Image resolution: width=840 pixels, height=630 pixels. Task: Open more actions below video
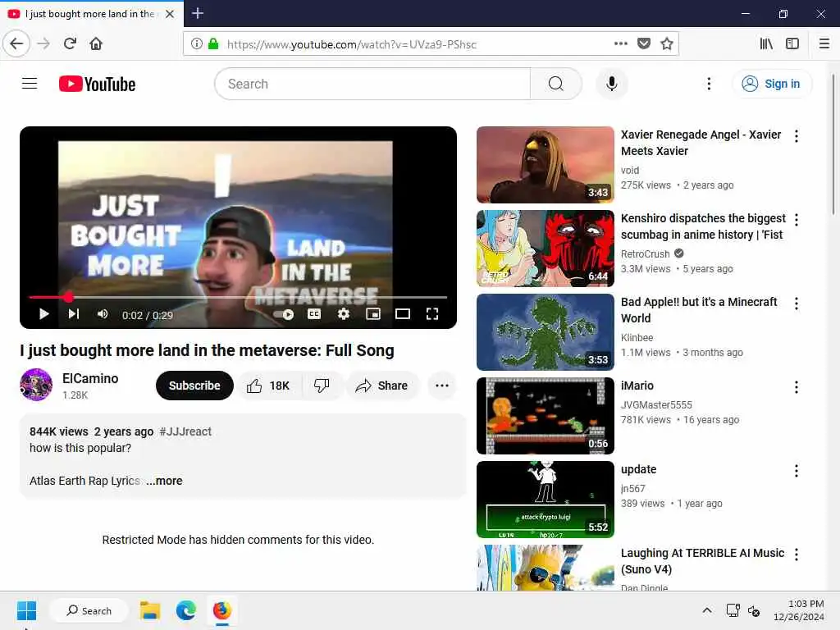click(442, 386)
